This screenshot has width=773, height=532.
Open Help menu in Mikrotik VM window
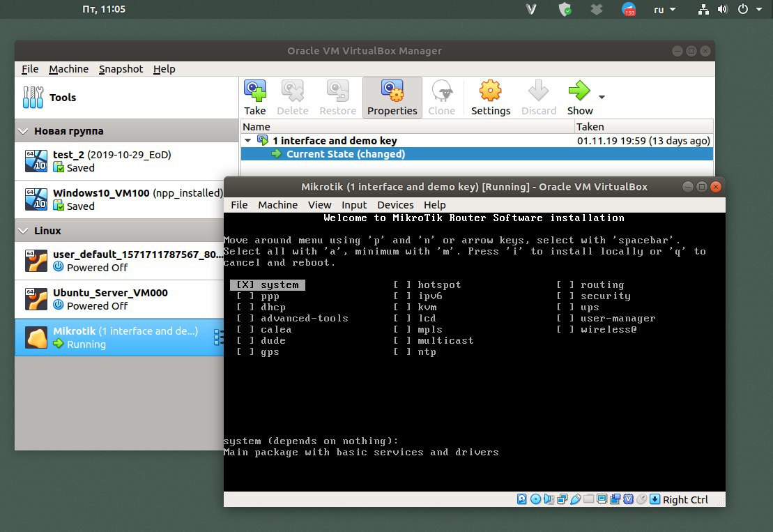tap(435, 204)
